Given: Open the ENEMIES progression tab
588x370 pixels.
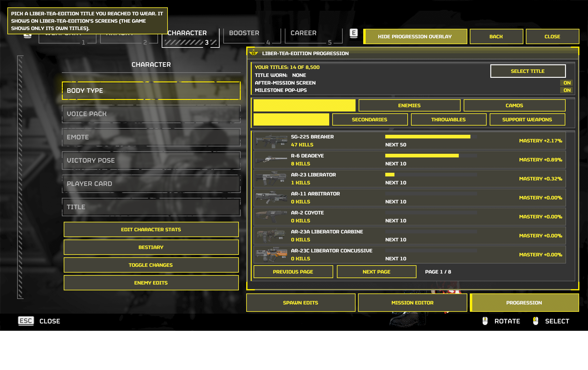Looking at the screenshot, I should pyautogui.click(x=409, y=105).
